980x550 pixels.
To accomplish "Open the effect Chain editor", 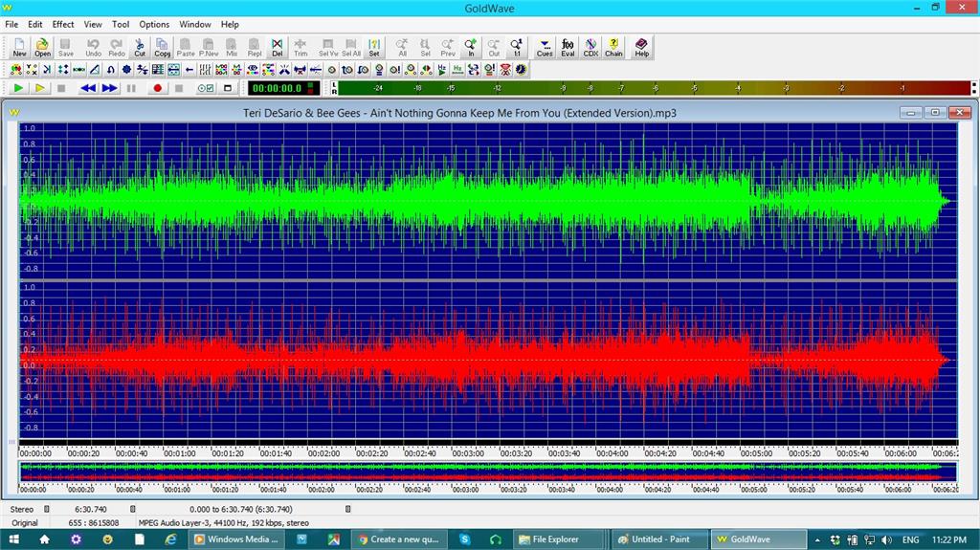I will [x=613, y=47].
